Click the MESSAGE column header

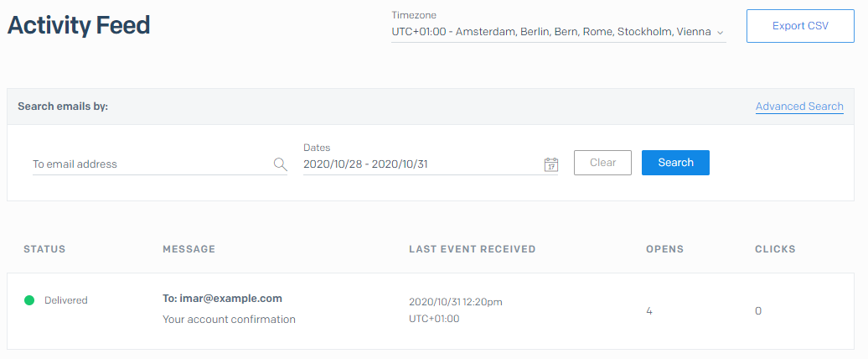pos(189,249)
